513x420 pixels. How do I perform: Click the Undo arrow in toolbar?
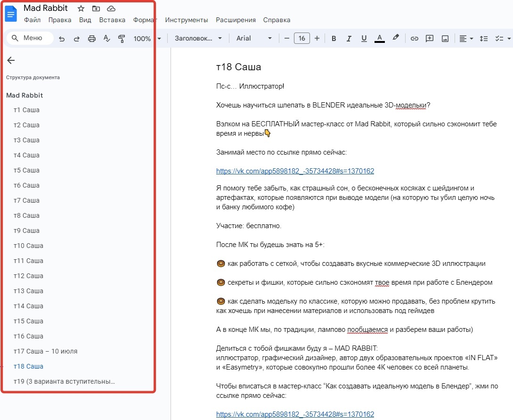point(62,39)
